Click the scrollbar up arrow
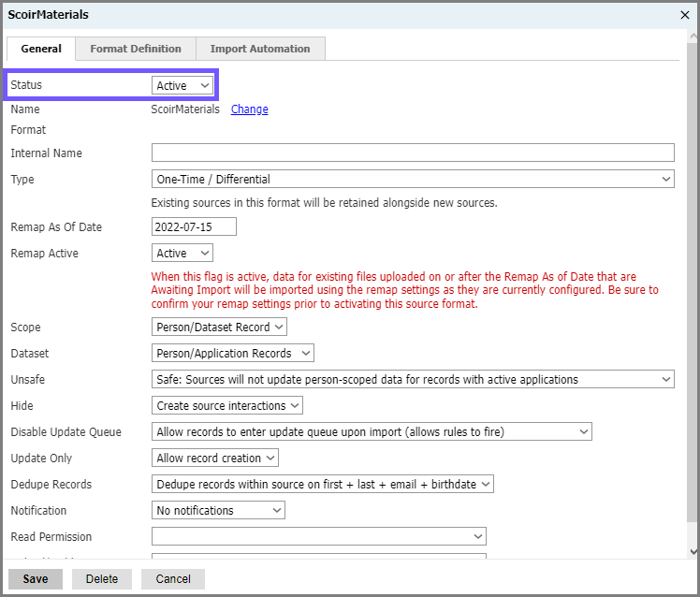 coord(693,36)
